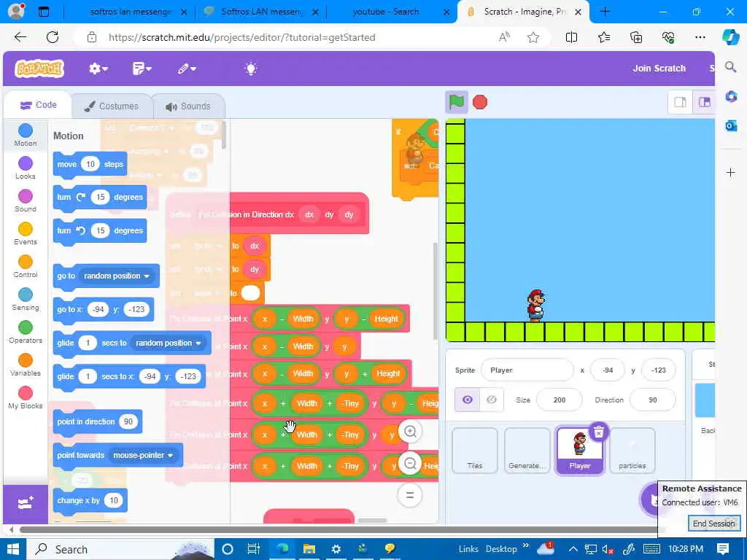Edit the Sprite name field

[527, 370]
